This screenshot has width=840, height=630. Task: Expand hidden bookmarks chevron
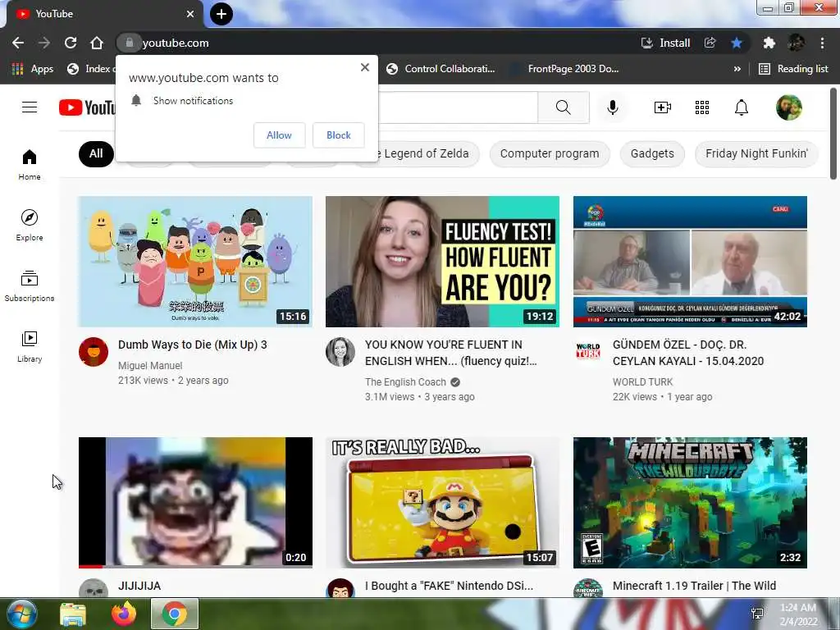pyautogui.click(x=737, y=69)
